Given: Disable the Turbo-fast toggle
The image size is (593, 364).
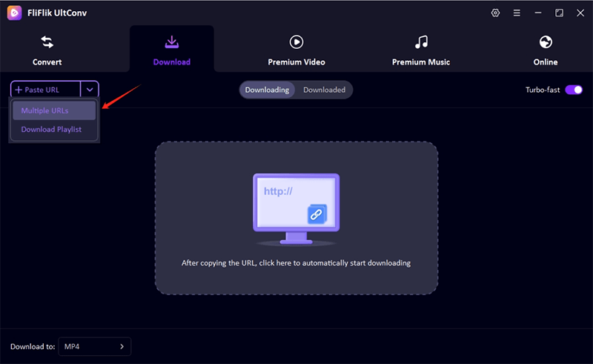Looking at the screenshot, I should point(574,90).
